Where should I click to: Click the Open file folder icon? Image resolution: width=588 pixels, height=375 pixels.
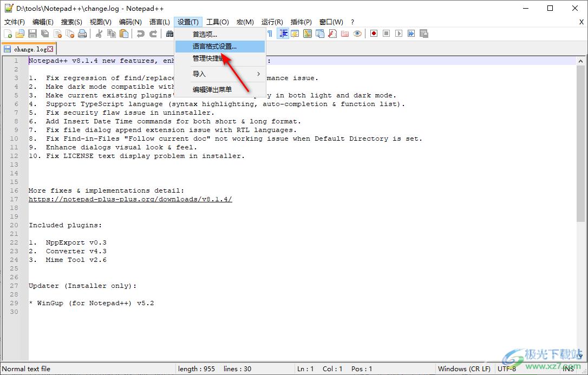tap(20, 34)
